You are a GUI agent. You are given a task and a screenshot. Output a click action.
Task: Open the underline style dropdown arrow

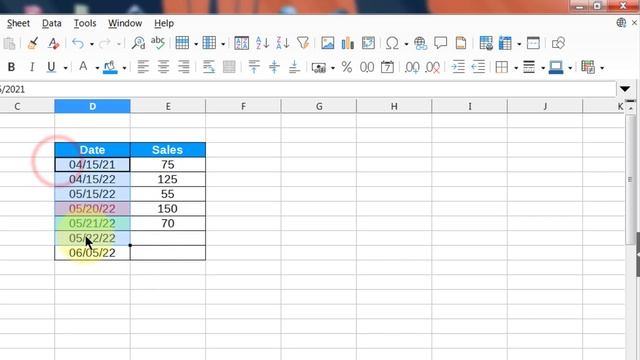(65, 68)
